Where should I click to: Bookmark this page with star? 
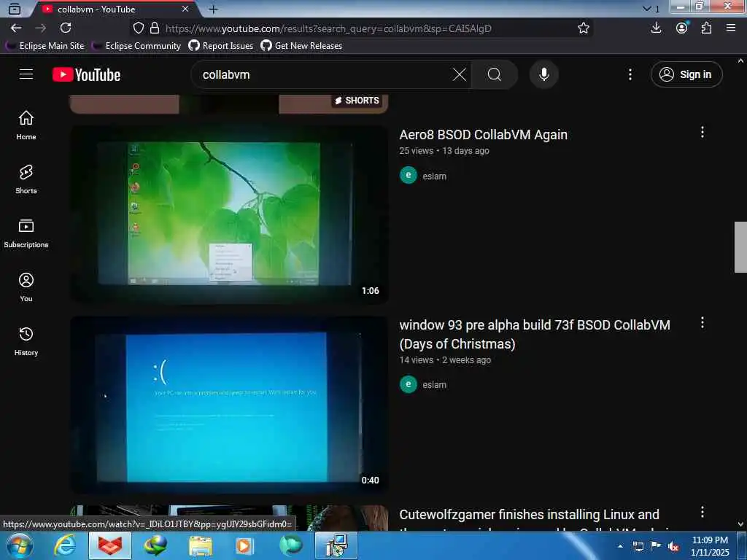[583, 28]
